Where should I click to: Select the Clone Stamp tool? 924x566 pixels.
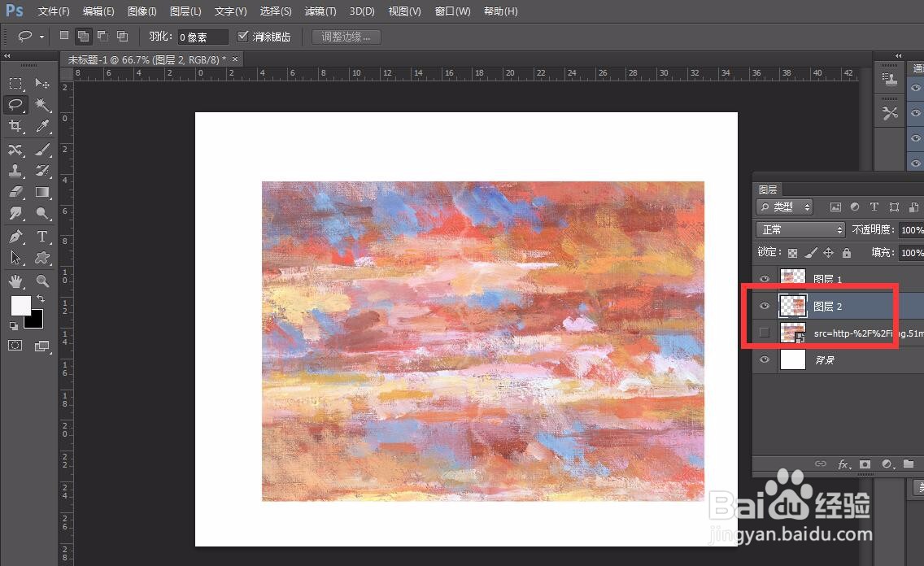point(15,171)
